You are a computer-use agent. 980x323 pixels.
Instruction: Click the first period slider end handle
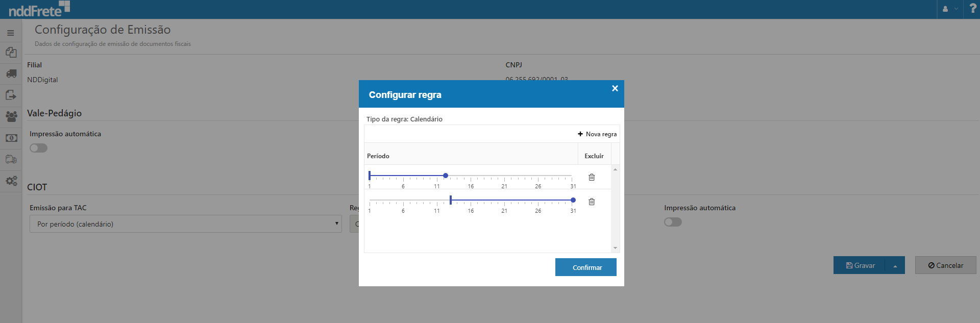tap(446, 176)
